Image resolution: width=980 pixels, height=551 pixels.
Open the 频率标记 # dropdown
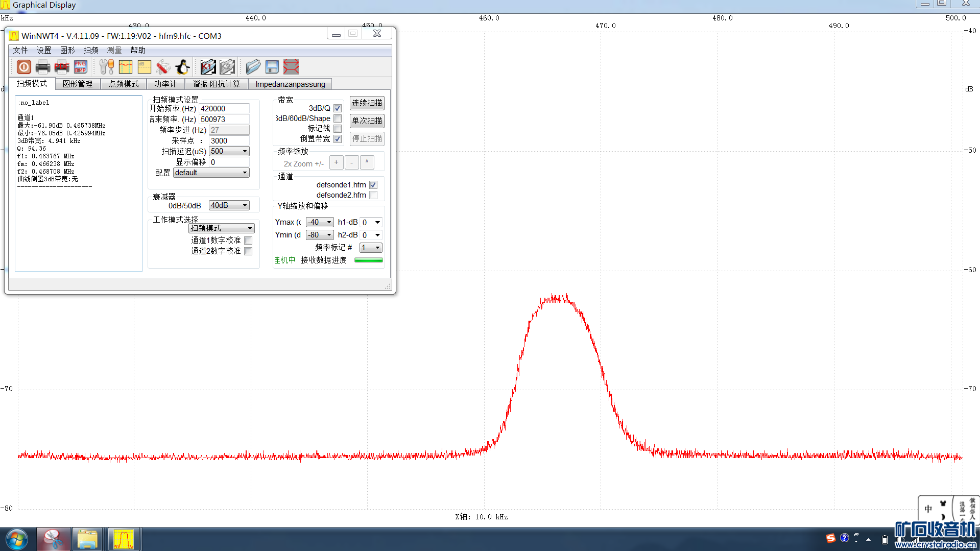point(371,248)
